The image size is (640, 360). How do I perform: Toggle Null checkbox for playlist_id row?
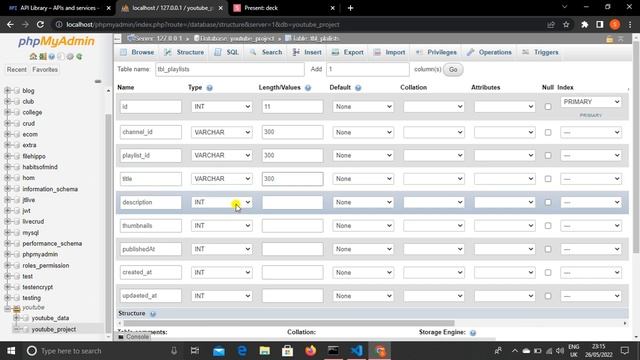click(x=548, y=156)
